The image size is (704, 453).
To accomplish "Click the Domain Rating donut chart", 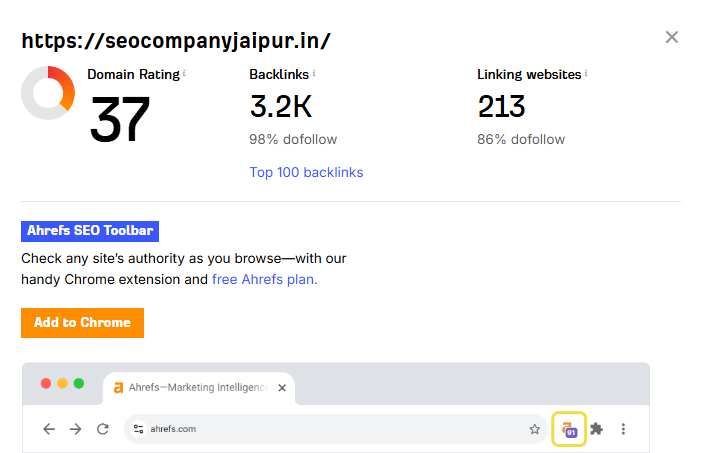I will point(48,93).
